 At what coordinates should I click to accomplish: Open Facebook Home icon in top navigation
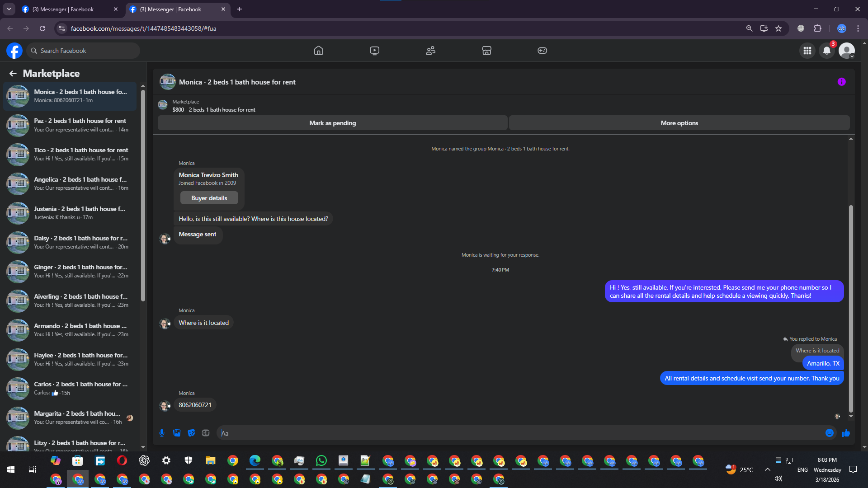click(x=318, y=51)
